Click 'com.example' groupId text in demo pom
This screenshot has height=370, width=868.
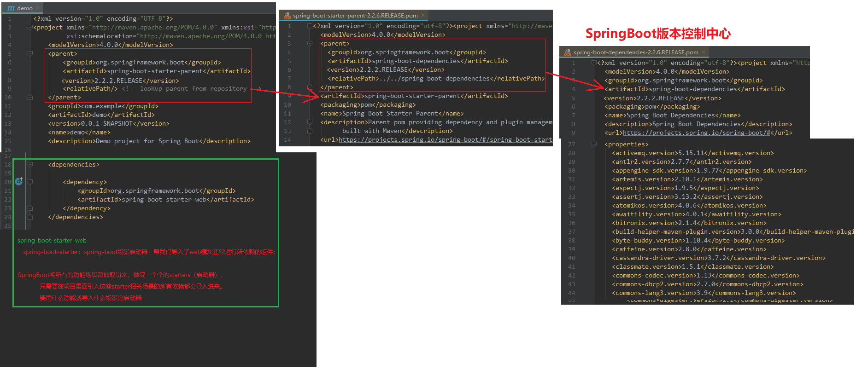(x=101, y=106)
